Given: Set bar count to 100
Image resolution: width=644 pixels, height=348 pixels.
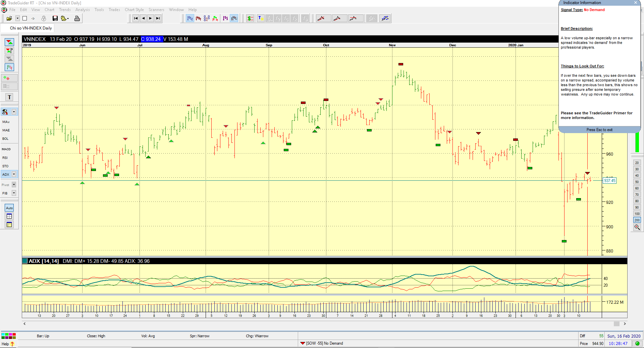Looking at the screenshot, I should click(x=637, y=214).
